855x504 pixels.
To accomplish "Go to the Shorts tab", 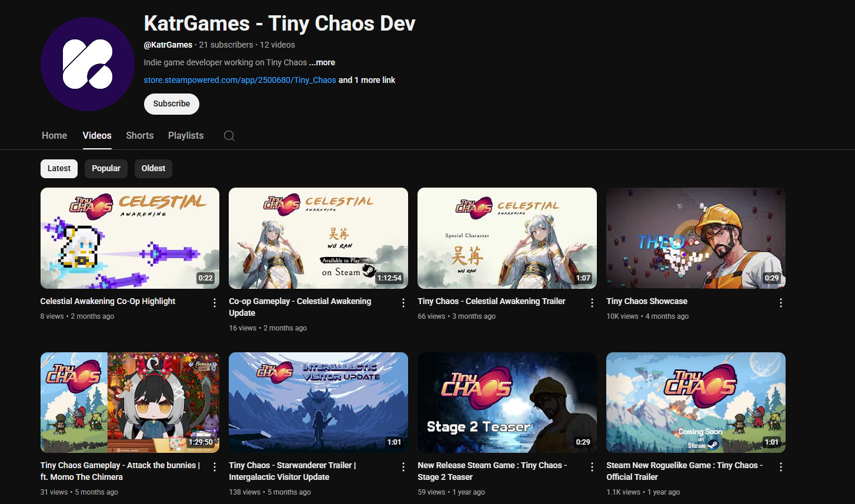I will (x=140, y=135).
